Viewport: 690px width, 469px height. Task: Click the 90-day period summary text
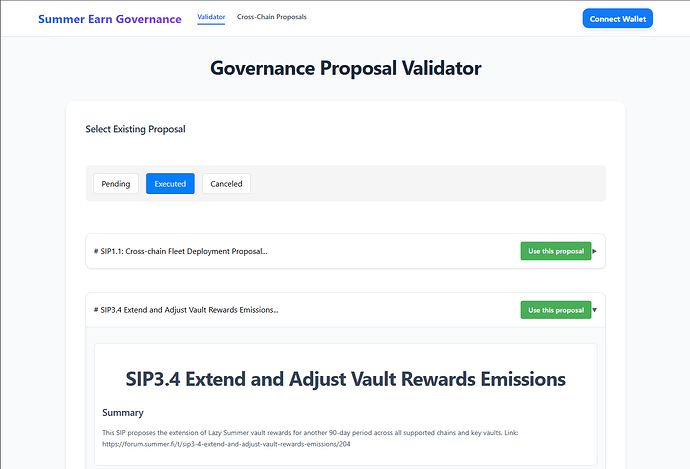[310, 432]
